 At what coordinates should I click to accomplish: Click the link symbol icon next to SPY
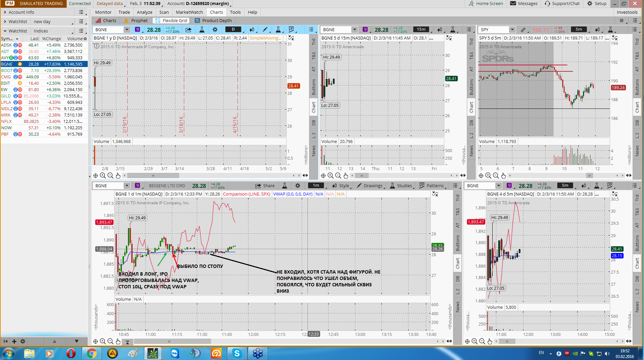[523, 29]
